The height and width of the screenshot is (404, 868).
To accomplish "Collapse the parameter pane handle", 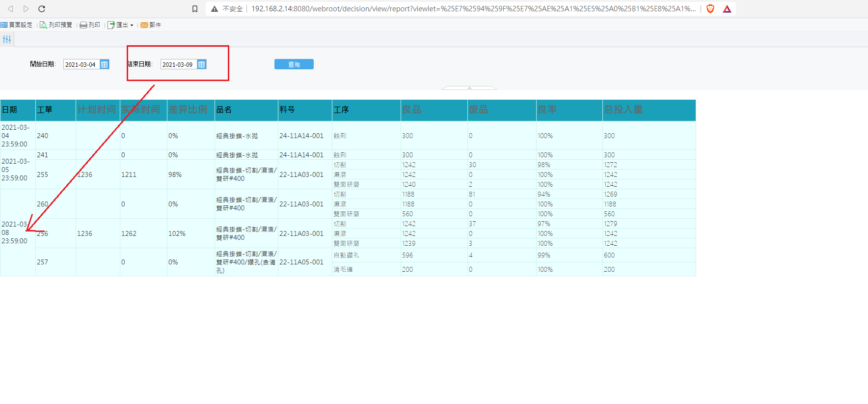I will tap(469, 88).
